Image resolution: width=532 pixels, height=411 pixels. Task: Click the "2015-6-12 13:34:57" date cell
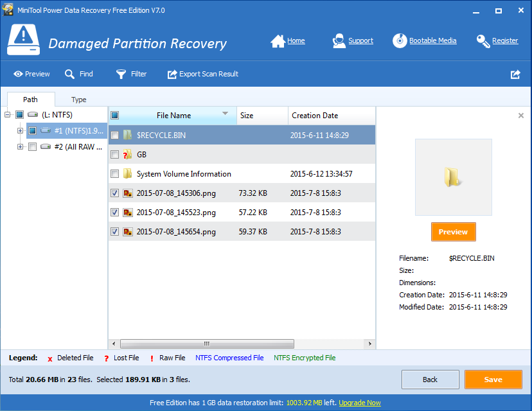coord(321,173)
